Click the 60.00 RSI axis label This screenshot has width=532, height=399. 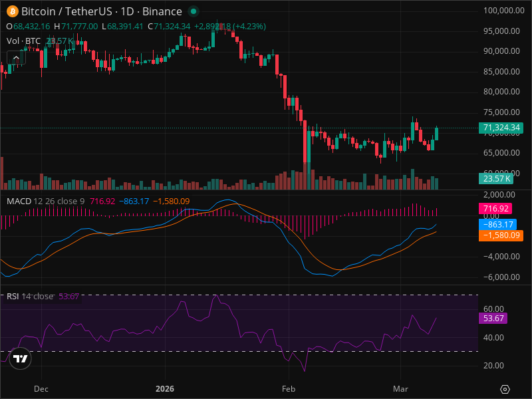493,309
